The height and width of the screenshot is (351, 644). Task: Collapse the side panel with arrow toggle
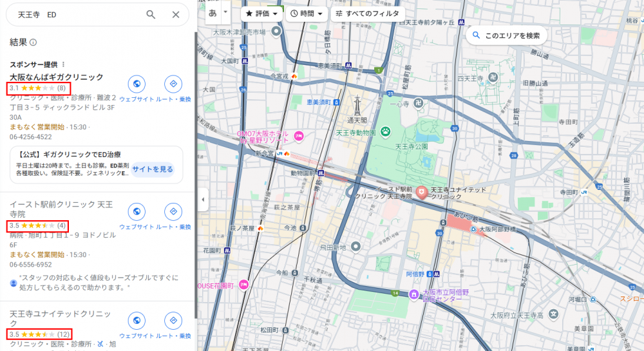tap(203, 200)
